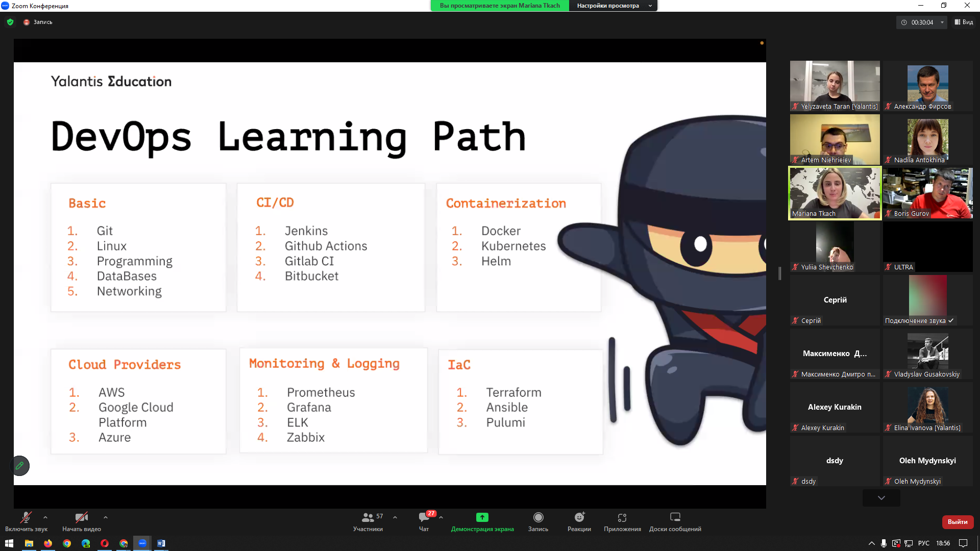
Task: Leave meeting with Выйти button
Action: click(x=958, y=522)
